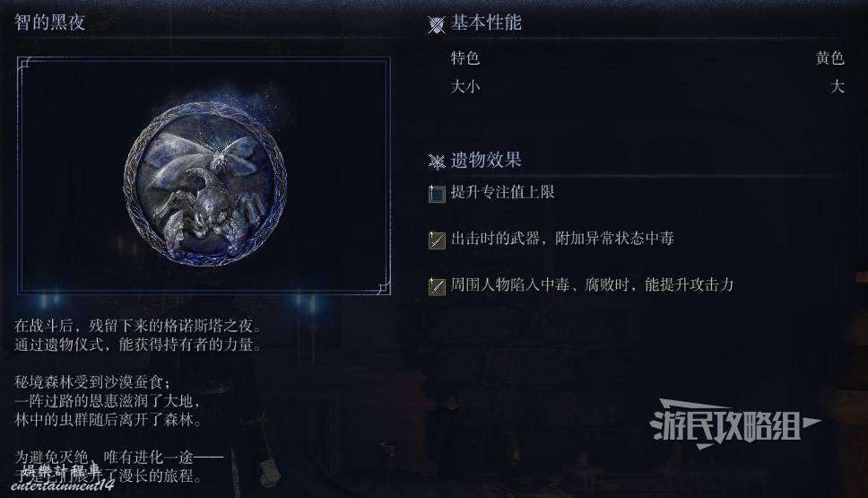Select the 特色 attribute row label
The image size is (868, 498).
[x=465, y=57]
